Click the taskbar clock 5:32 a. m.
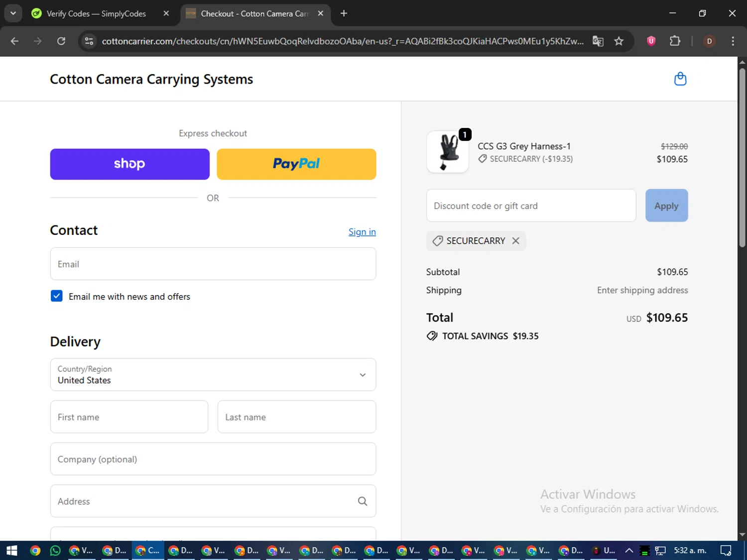This screenshot has width=747, height=560. tap(690, 551)
